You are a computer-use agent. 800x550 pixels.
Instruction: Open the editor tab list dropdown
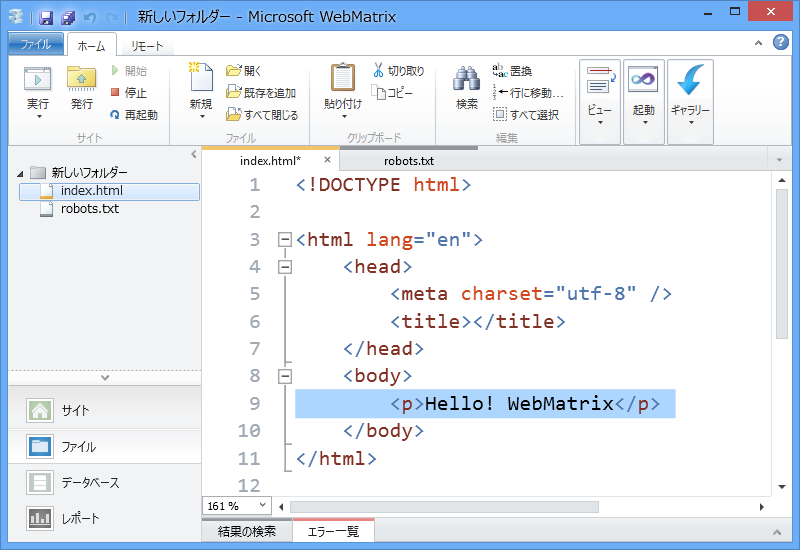779,160
